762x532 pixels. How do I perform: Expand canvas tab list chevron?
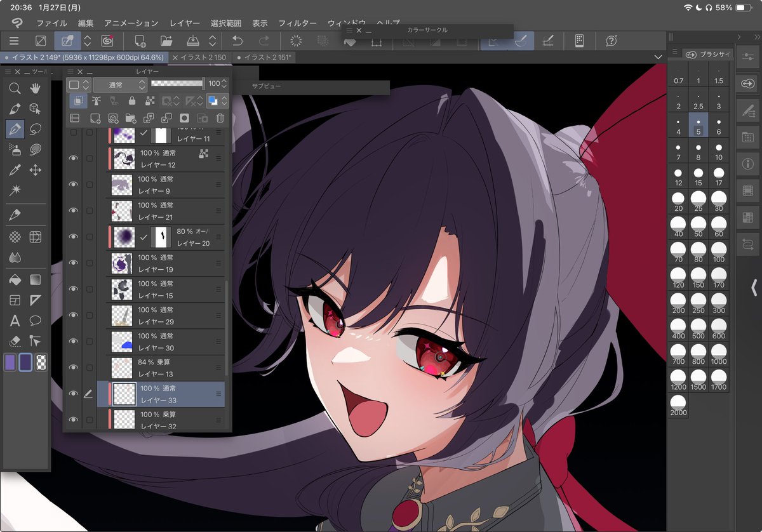click(x=658, y=57)
